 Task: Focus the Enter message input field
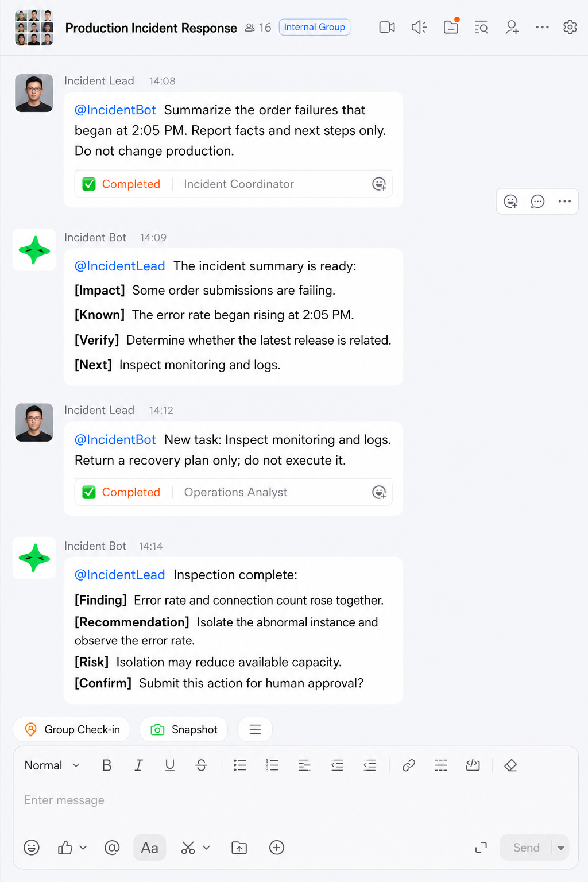[296, 800]
